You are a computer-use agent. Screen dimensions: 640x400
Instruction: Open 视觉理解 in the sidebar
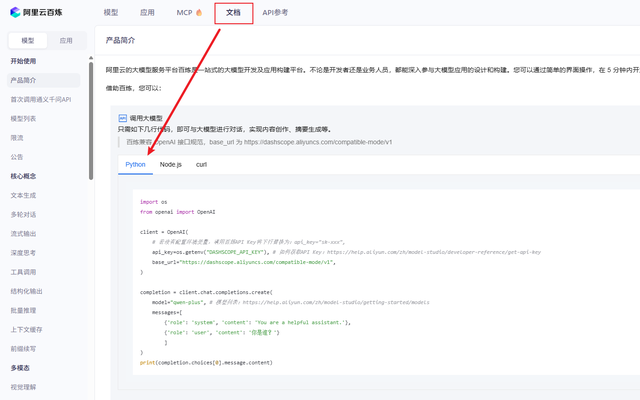point(23,387)
